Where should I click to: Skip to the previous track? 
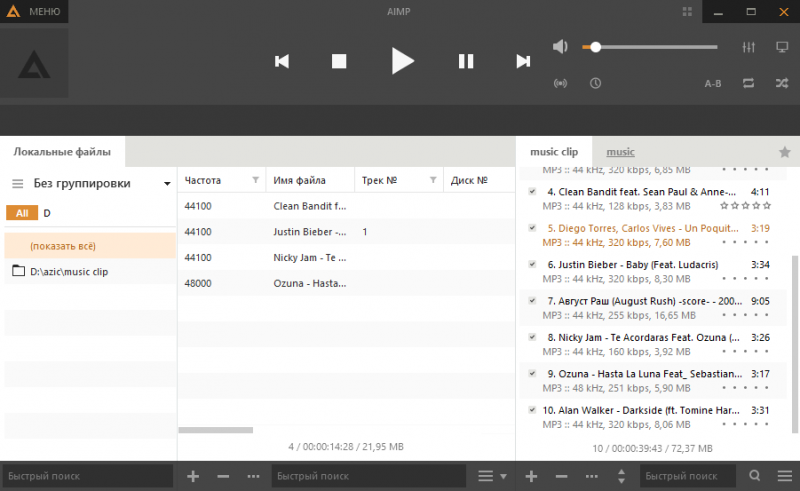point(282,61)
